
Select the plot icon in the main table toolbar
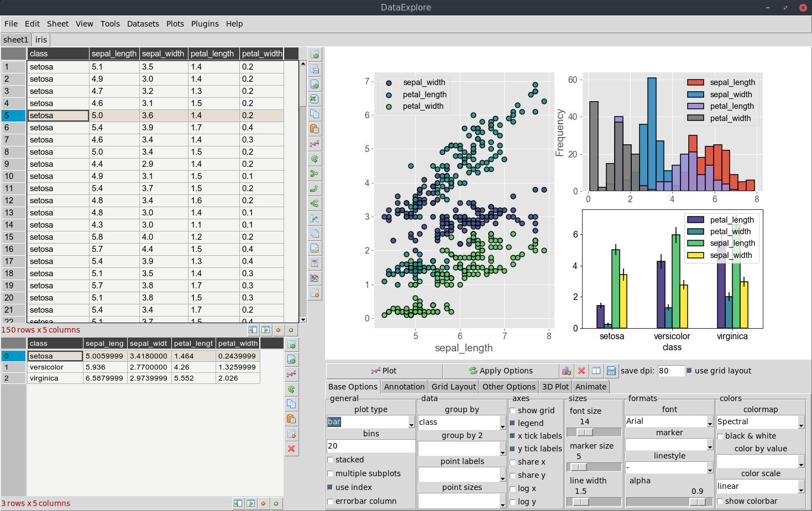coord(315,144)
